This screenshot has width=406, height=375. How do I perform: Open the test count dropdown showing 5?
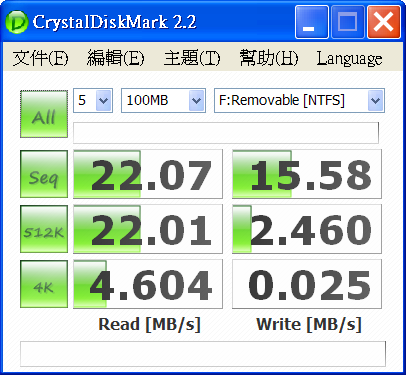93,100
